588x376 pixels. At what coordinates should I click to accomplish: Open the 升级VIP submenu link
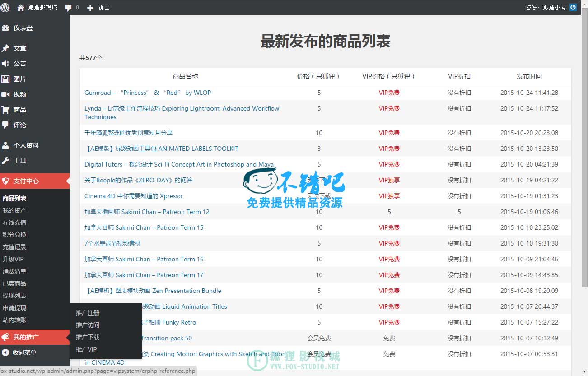coord(13,259)
